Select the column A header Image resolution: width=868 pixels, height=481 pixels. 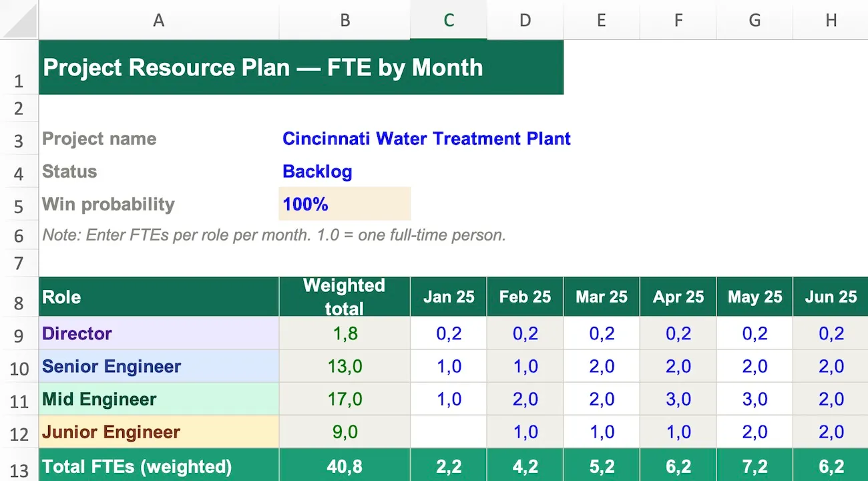point(158,20)
